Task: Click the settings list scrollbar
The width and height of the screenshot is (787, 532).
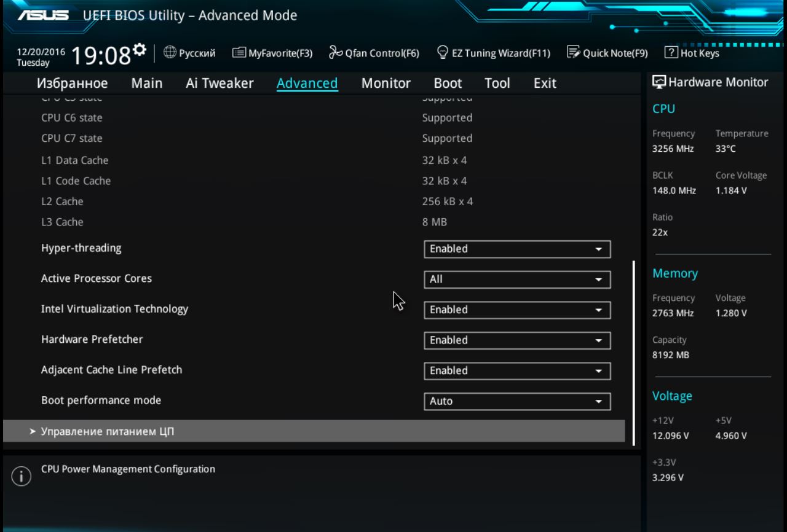Action: coord(634,353)
